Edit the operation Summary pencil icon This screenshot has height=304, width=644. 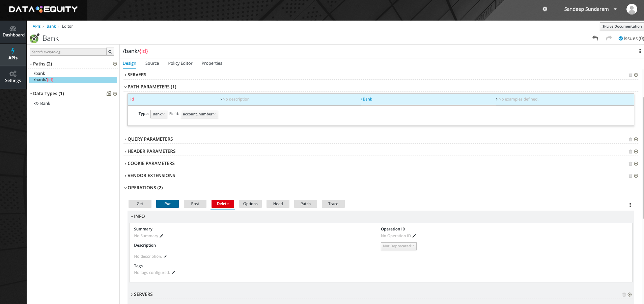click(x=161, y=236)
